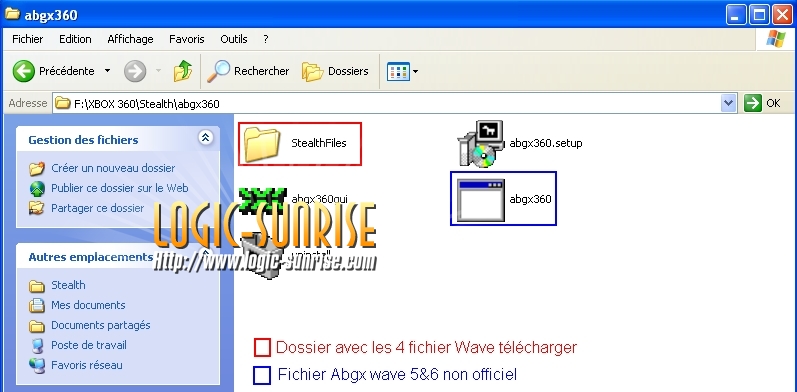Screen dimensions: 797x392
Task: Open the Précédente history dropdown arrow
Action: [x=107, y=71]
